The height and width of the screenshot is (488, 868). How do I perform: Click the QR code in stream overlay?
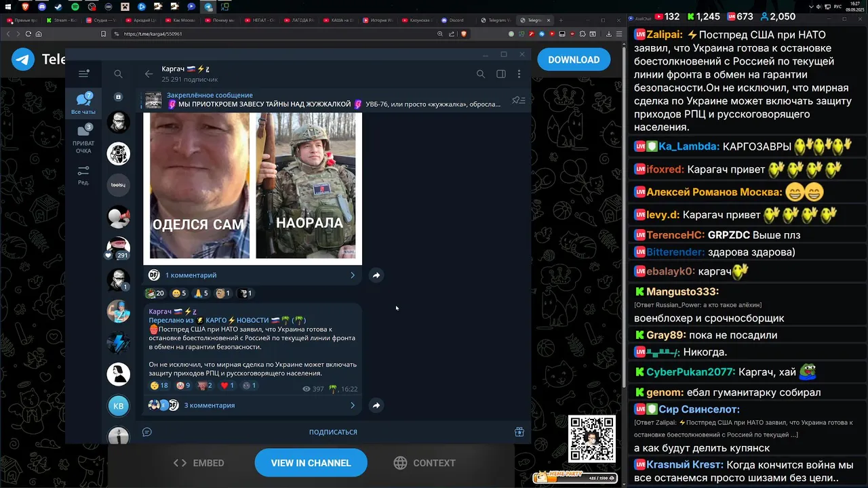[x=591, y=439]
